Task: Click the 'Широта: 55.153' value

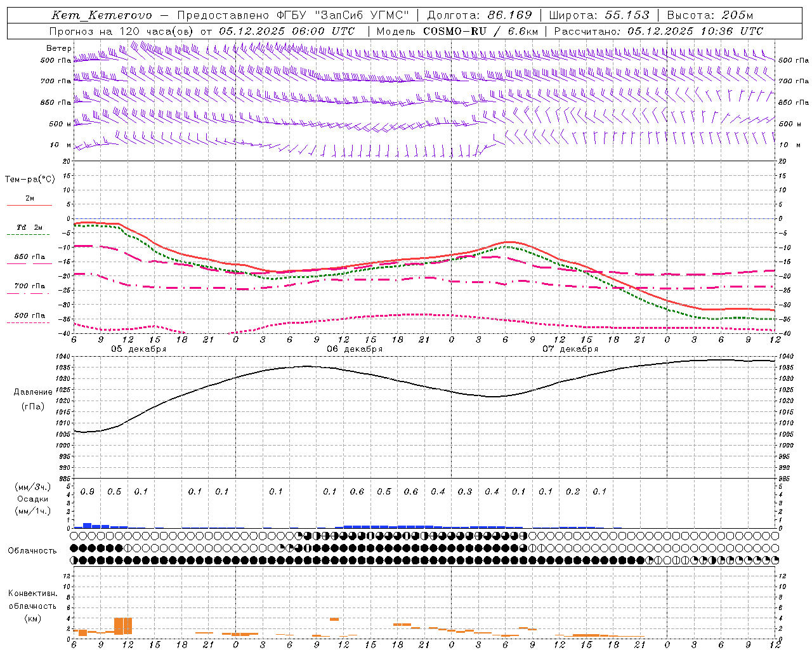Action: tap(599, 15)
